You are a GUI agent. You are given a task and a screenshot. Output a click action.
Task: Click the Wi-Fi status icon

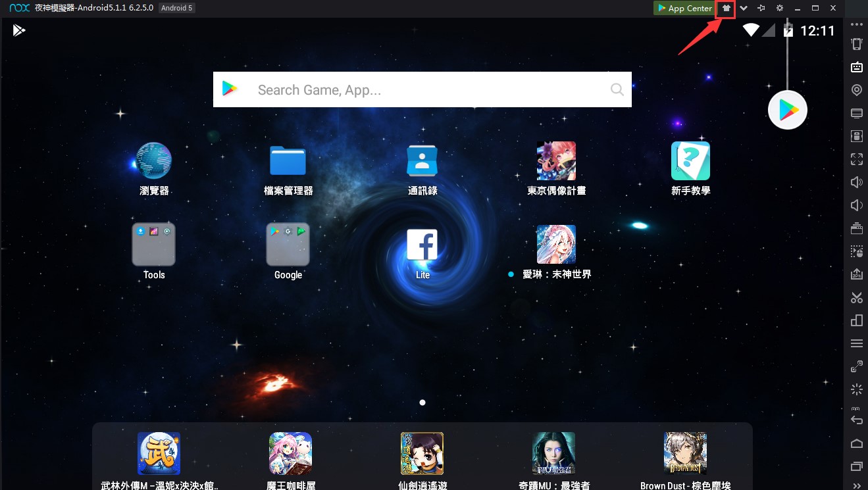tap(751, 30)
